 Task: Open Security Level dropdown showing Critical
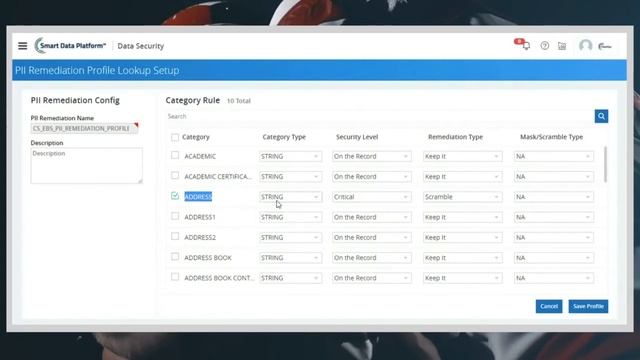(x=371, y=197)
